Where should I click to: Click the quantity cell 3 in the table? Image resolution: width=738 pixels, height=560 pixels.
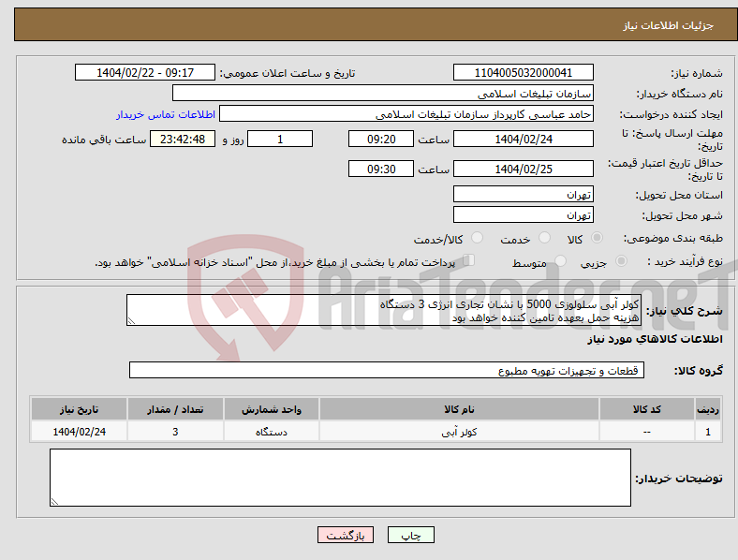click(175, 431)
